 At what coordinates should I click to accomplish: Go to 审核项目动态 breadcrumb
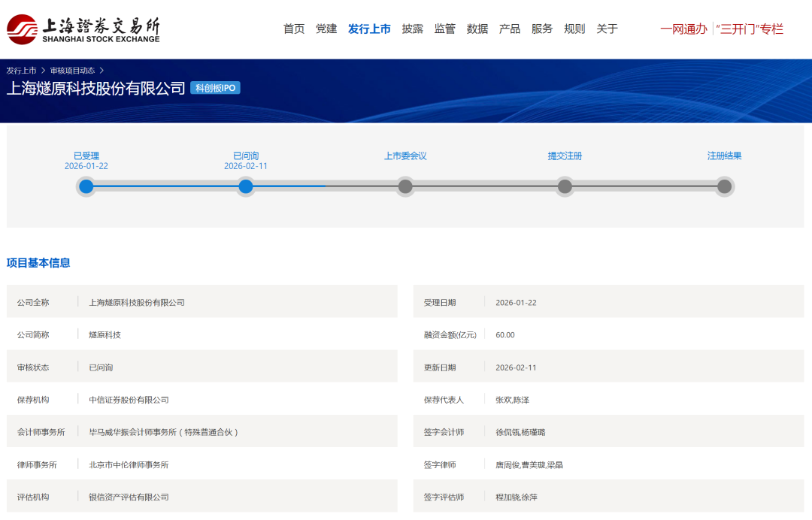pos(72,71)
